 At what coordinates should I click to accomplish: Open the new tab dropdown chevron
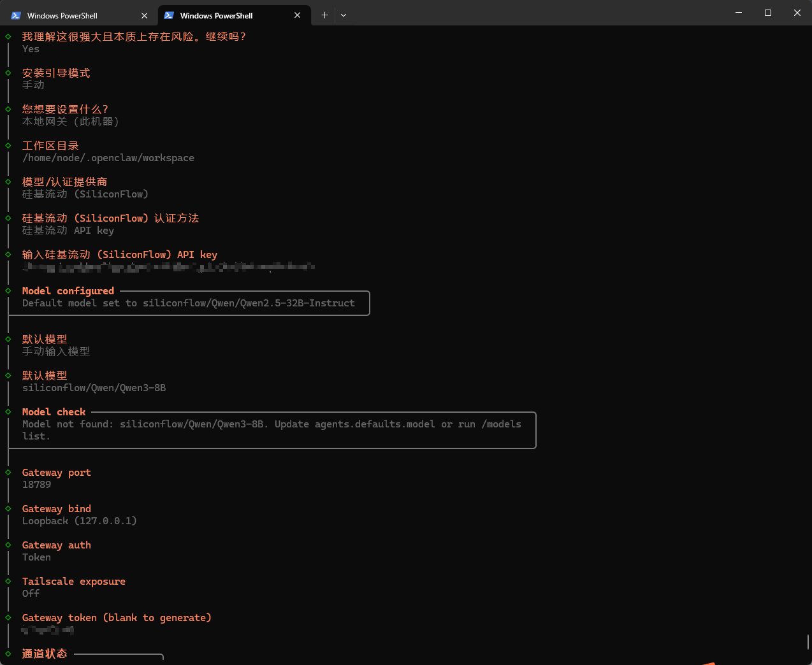pos(343,15)
